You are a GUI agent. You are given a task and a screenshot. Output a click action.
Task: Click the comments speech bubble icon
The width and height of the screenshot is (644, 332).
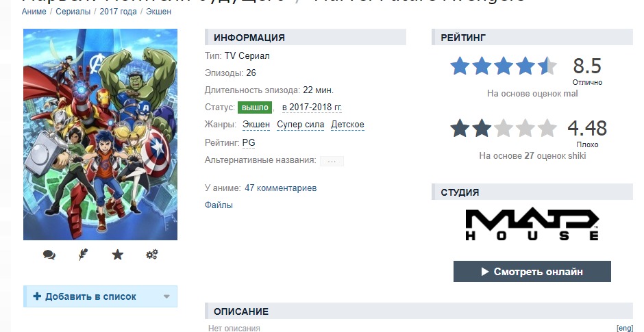coord(49,255)
